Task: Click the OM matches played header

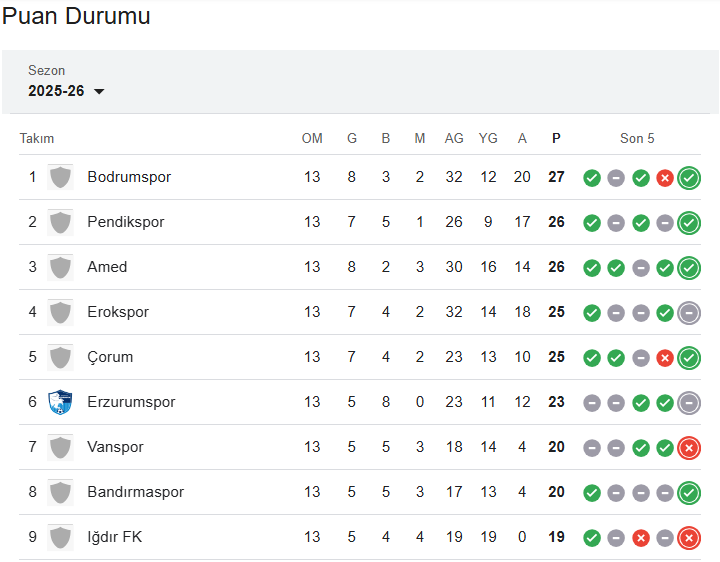Action: pyautogui.click(x=312, y=138)
